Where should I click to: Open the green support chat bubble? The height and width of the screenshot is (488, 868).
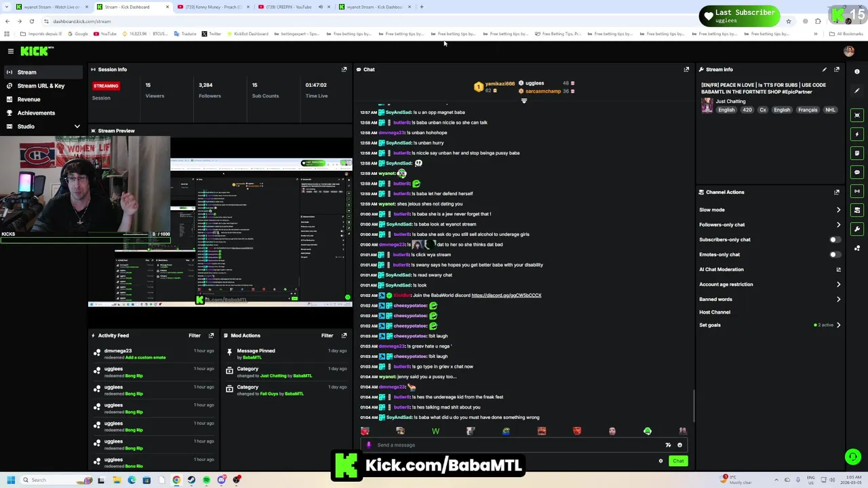coord(852,457)
